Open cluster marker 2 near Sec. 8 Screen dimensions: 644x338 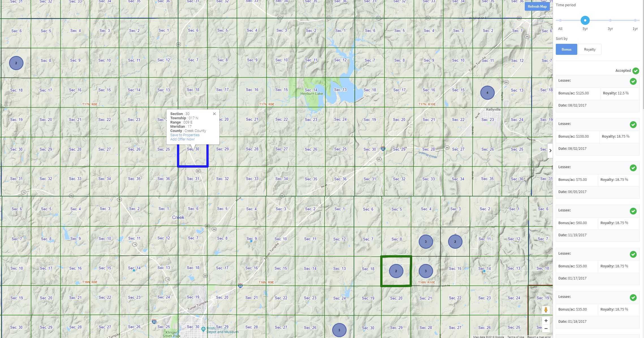16,63
